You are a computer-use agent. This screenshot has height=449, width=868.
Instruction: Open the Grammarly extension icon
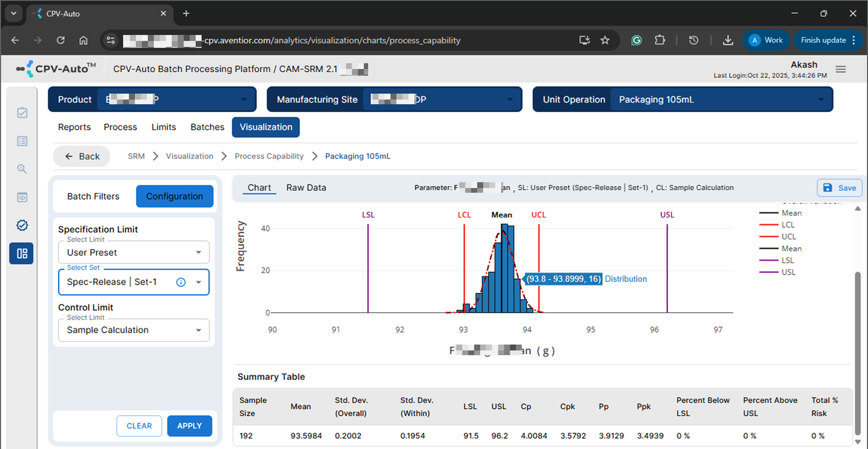(636, 40)
